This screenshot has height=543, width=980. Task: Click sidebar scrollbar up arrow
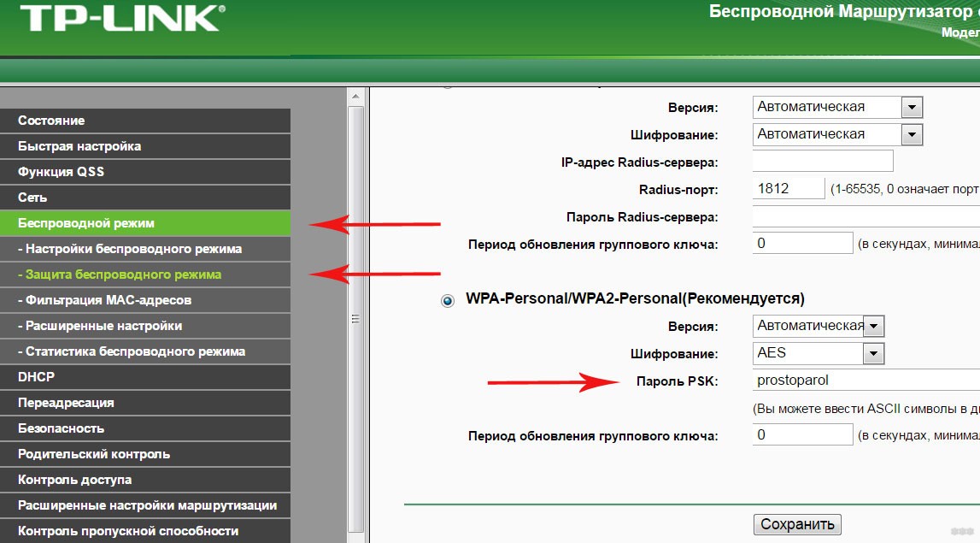(x=355, y=97)
